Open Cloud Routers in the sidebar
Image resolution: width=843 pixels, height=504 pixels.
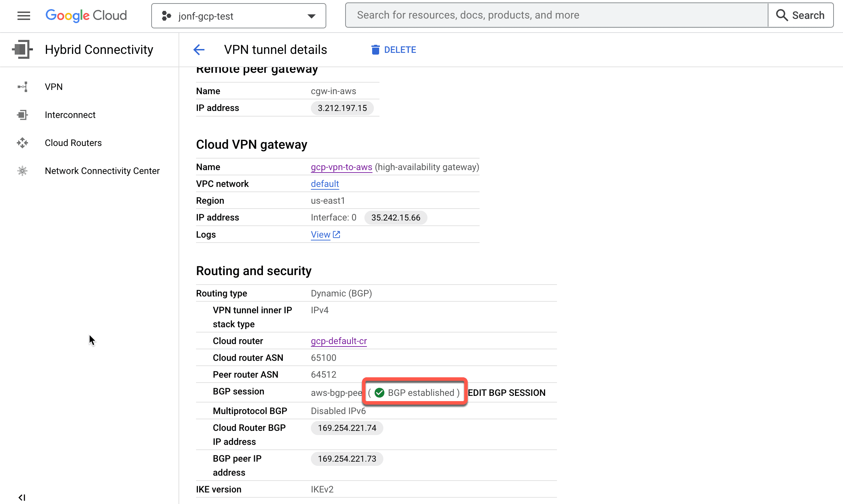[73, 143]
